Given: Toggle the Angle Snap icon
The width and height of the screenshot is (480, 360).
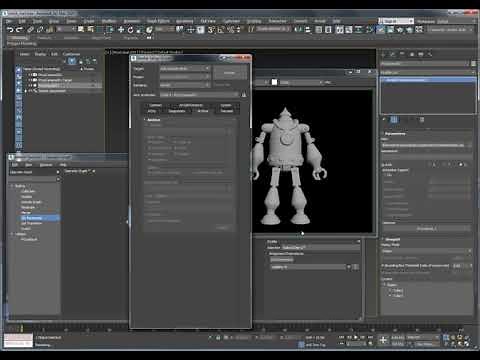Looking at the screenshot, I should point(221,30).
